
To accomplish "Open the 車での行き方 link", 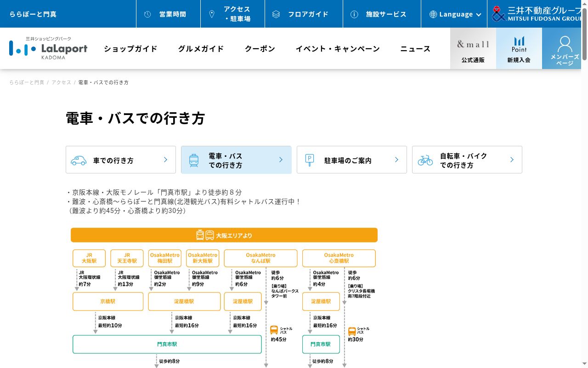I will (x=121, y=160).
